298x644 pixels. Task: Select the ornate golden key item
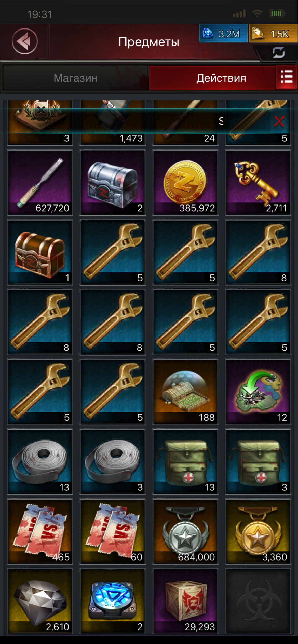click(x=258, y=183)
